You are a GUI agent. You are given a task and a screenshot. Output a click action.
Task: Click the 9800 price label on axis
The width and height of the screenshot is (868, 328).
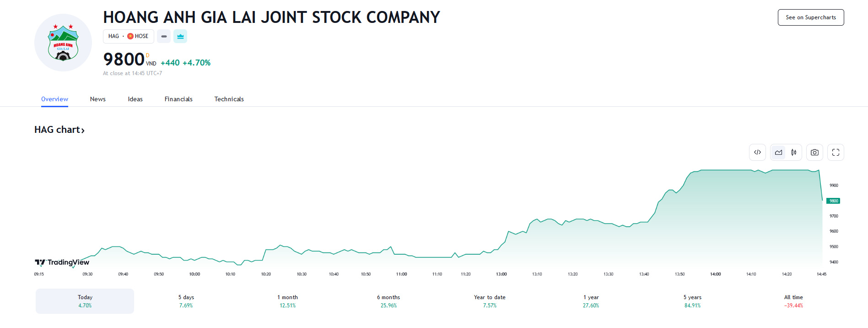coord(833,201)
